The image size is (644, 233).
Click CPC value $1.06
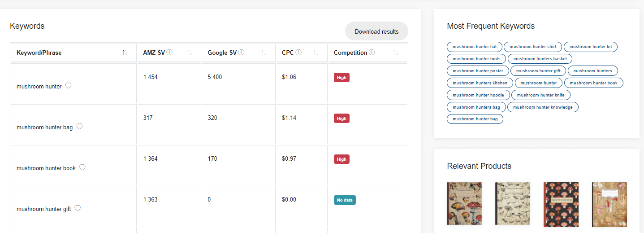(x=289, y=77)
